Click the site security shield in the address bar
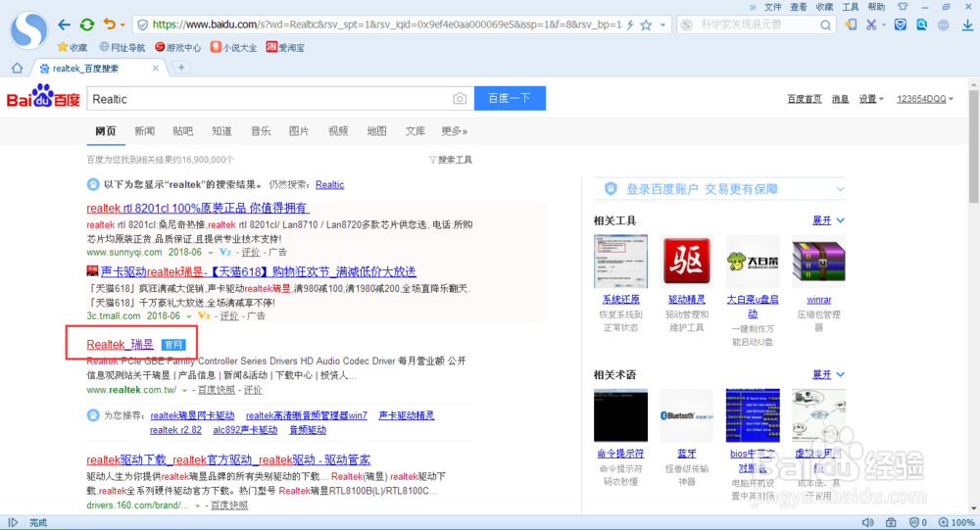The height and width of the screenshot is (530, 980). [x=142, y=25]
